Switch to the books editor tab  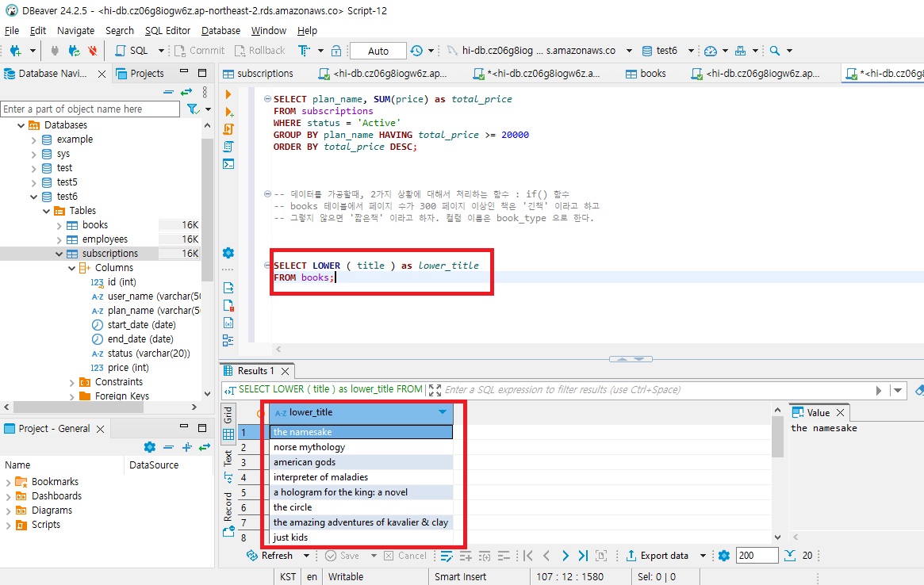coord(646,74)
